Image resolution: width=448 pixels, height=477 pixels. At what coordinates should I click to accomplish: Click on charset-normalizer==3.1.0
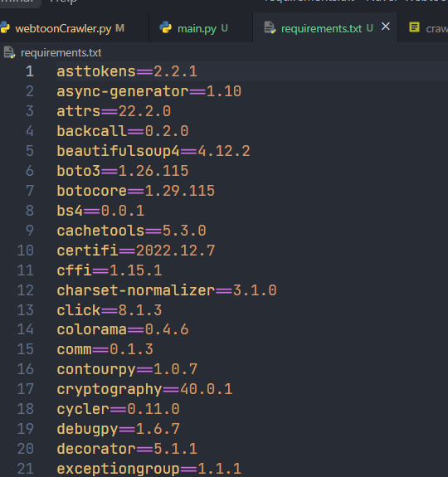tap(167, 290)
